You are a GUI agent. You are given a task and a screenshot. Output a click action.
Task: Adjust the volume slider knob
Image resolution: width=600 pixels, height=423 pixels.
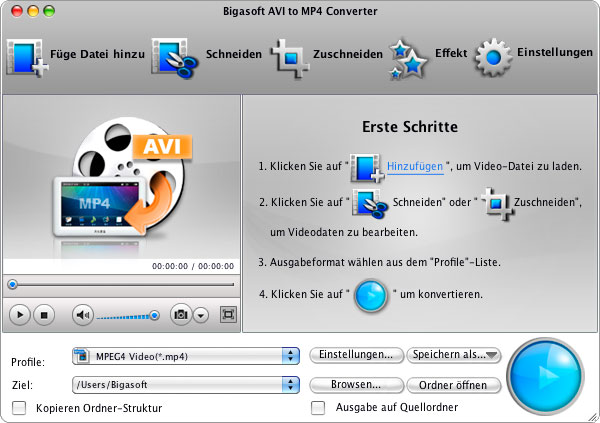155,315
